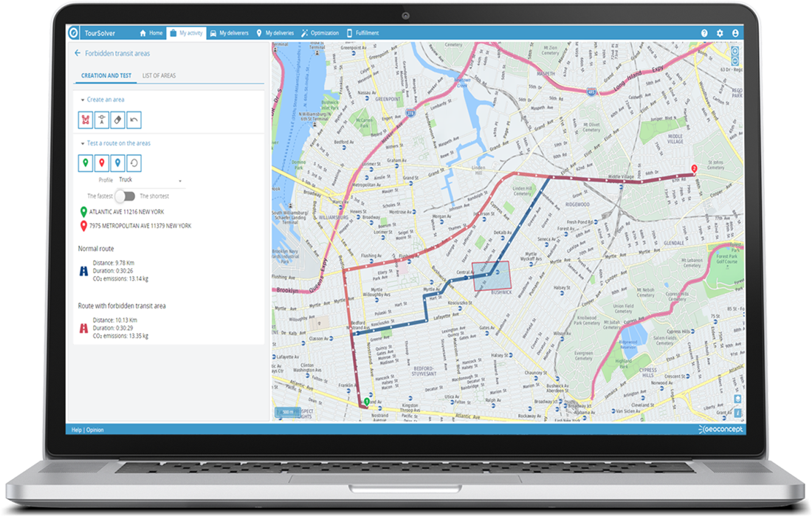Viewport: 812px width, 516px height.
Task: Click the Route with forbidden transit area heading
Action: pos(122,306)
